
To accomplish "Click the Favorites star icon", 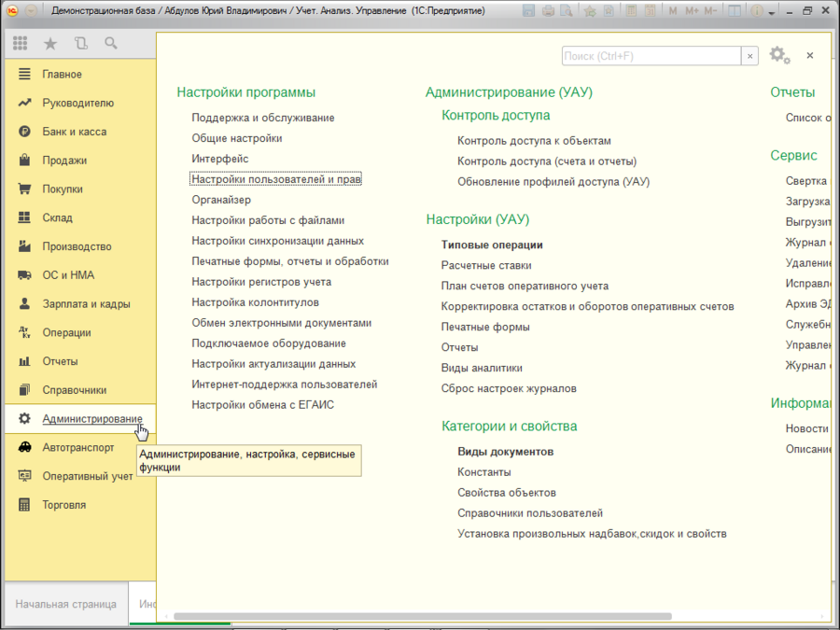I will [x=50, y=43].
